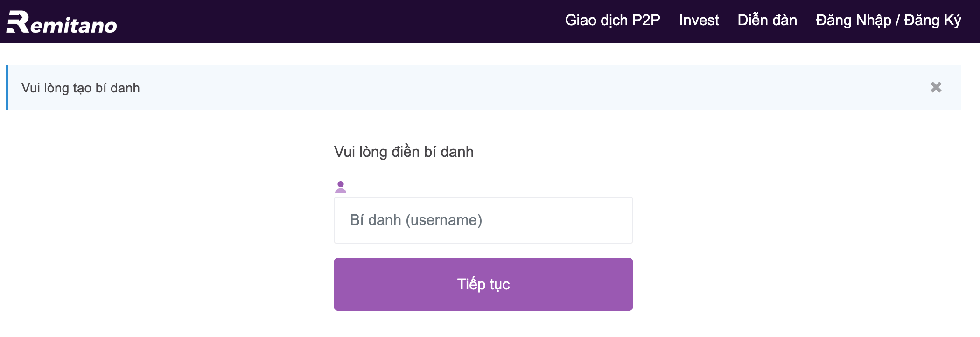Open the Diễn đàn forum link
Image resolution: width=980 pixels, height=337 pixels.
(767, 21)
